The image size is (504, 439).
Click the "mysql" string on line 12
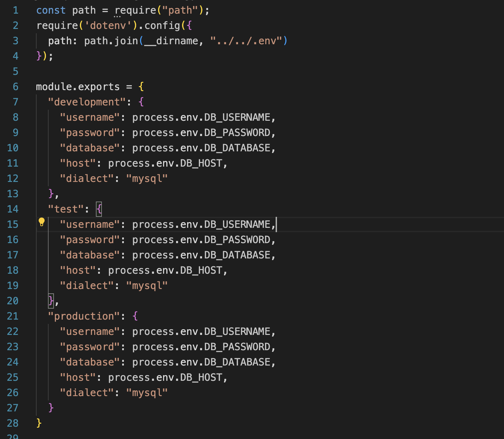click(x=146, y=178)
